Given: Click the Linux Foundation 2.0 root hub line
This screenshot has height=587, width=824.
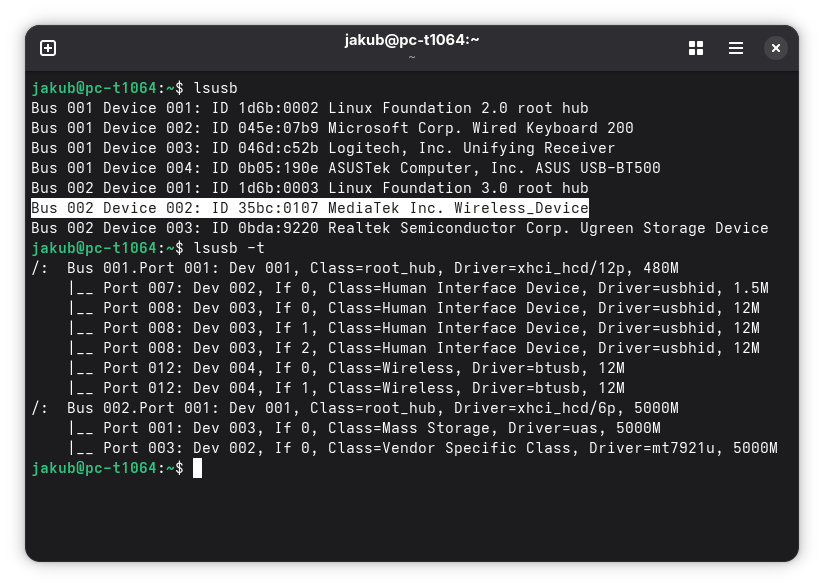Looking at the screenshot, I should click(x=310, y=108).
